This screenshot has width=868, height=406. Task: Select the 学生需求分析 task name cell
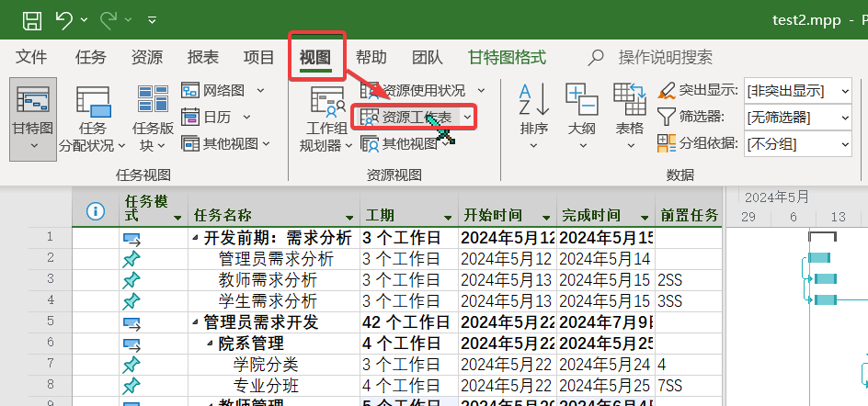(x=274, y=301)
